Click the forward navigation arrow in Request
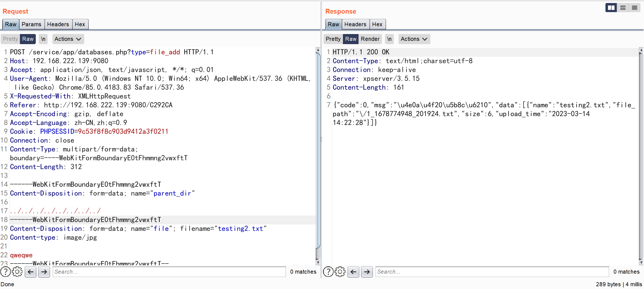This screenshot has width=644, height=289. [x=44, y=272]
